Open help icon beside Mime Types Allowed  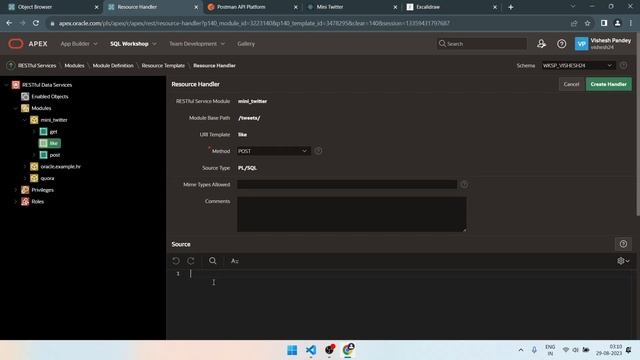pyautogui.click(x=464, y=184)
